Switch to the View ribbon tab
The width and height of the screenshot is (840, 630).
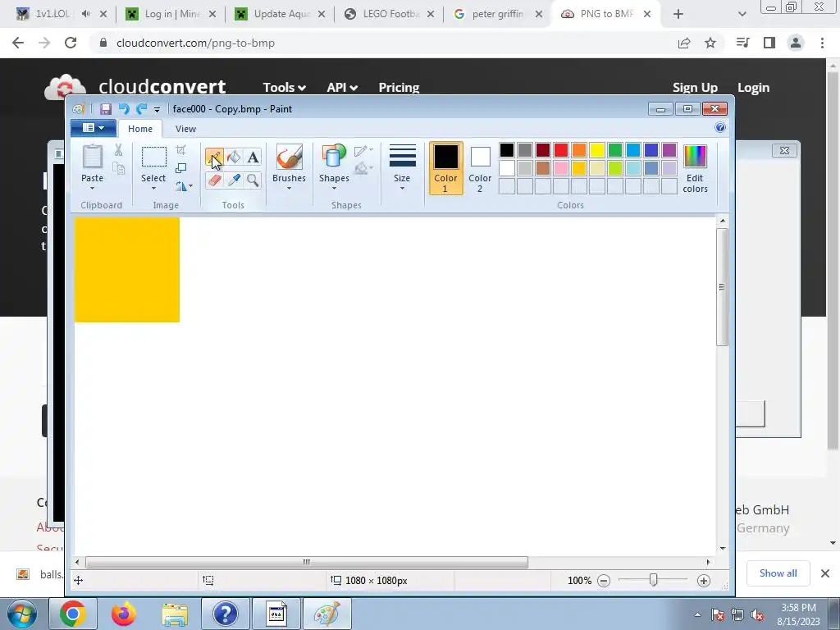tap(185, 129)
